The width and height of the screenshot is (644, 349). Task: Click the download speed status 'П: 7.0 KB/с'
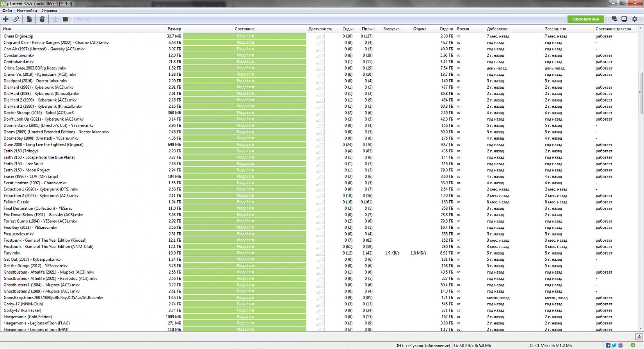(x=472, y=345)
